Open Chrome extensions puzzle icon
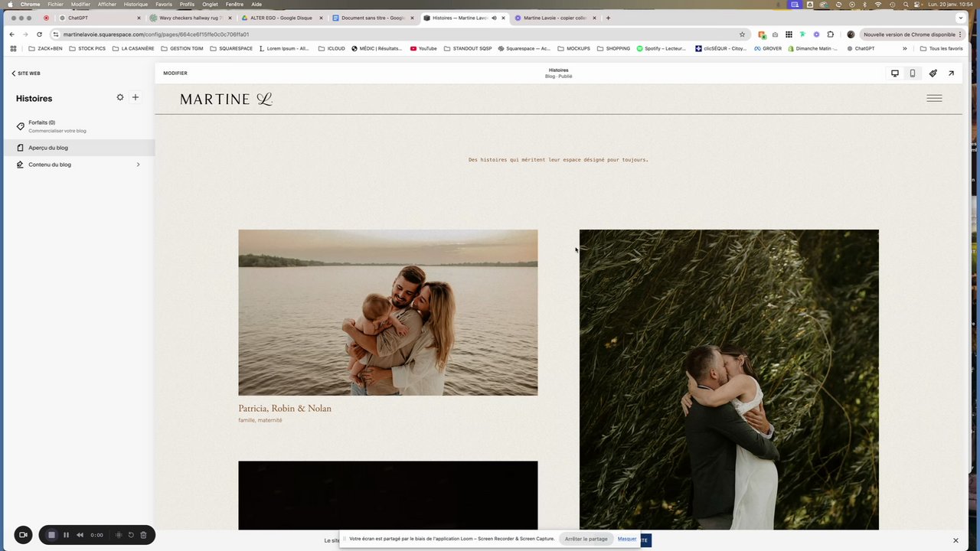 831,34
